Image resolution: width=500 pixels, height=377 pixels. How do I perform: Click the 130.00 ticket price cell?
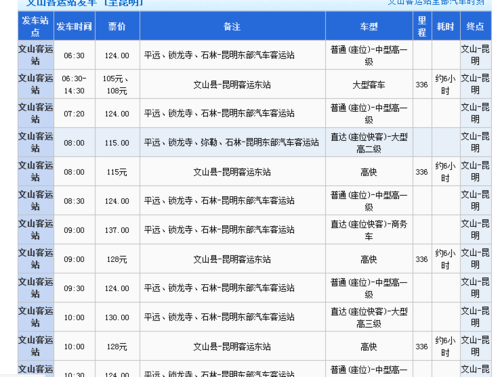[117, 317]
